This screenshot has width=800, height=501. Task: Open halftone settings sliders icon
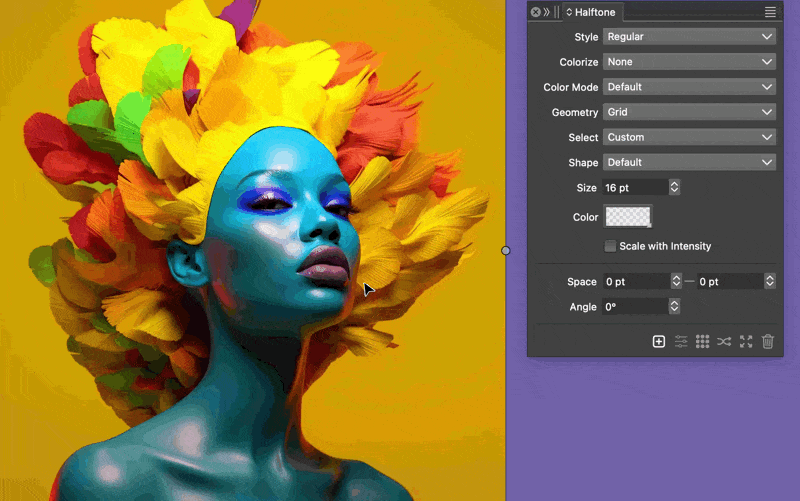click(681, 342)
